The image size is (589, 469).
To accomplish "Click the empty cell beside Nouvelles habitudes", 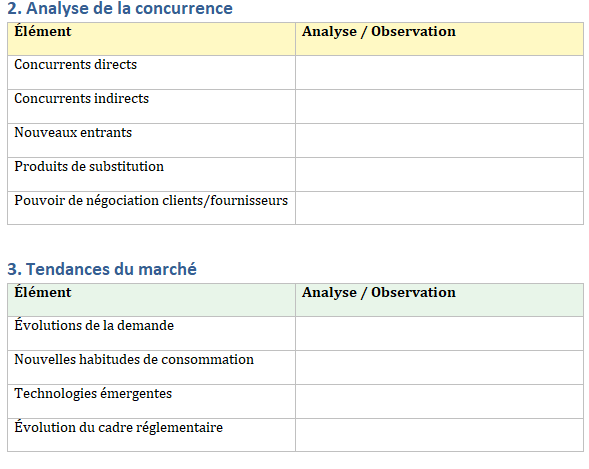I will coord(439,368).
